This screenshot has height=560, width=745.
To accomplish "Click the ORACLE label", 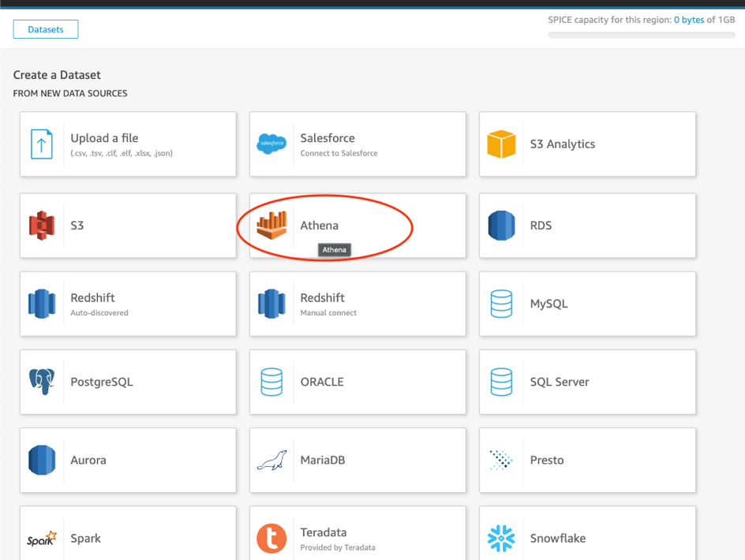I will point(322,382).
